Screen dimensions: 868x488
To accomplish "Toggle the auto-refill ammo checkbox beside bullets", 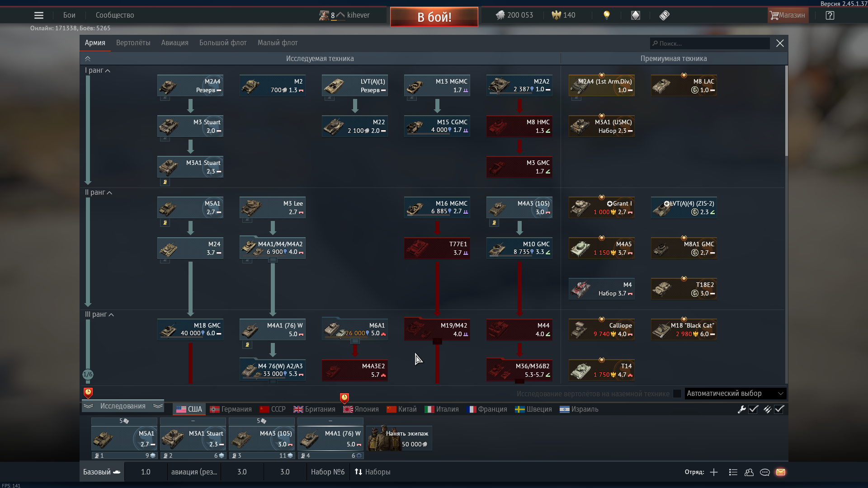I will pos(779,409).
